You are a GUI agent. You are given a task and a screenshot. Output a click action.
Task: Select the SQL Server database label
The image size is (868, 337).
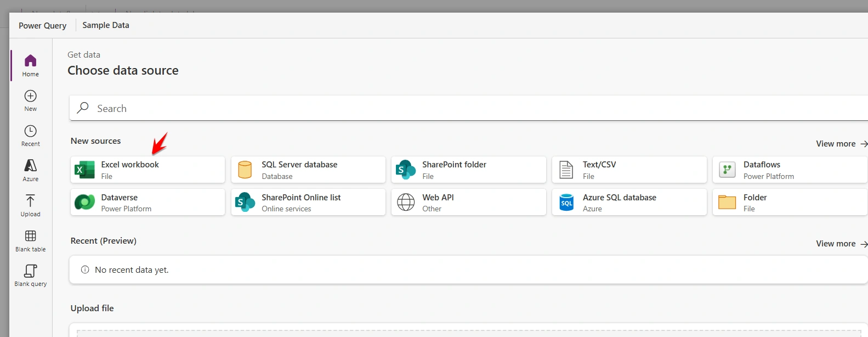click(299, 165)
